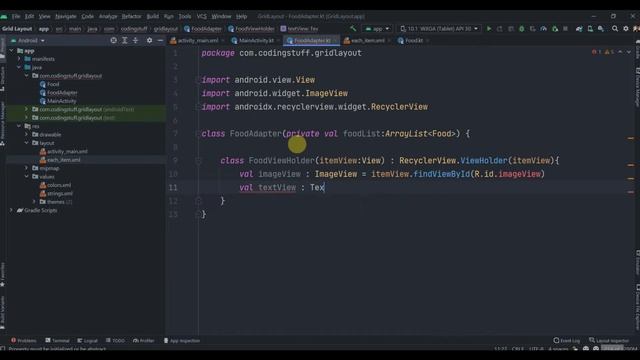Open the AVD Device Manager icon
This screenshot has height=360, width=640.
click(x=590, y=29)
